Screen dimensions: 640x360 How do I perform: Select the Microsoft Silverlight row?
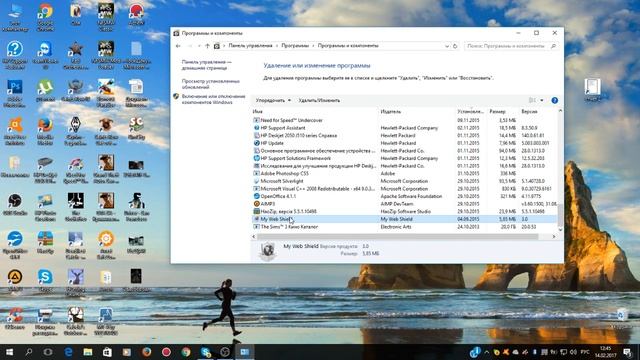tap(404, 181)
